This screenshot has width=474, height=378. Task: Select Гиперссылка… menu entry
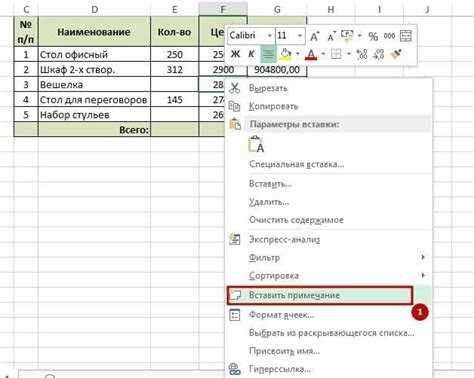[329, 369]
